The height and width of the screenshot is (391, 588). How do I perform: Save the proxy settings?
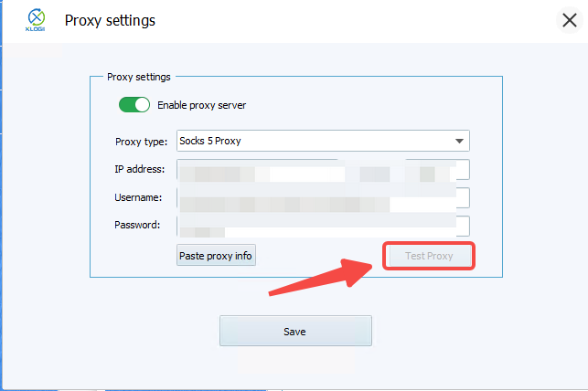tap(295, 331)
